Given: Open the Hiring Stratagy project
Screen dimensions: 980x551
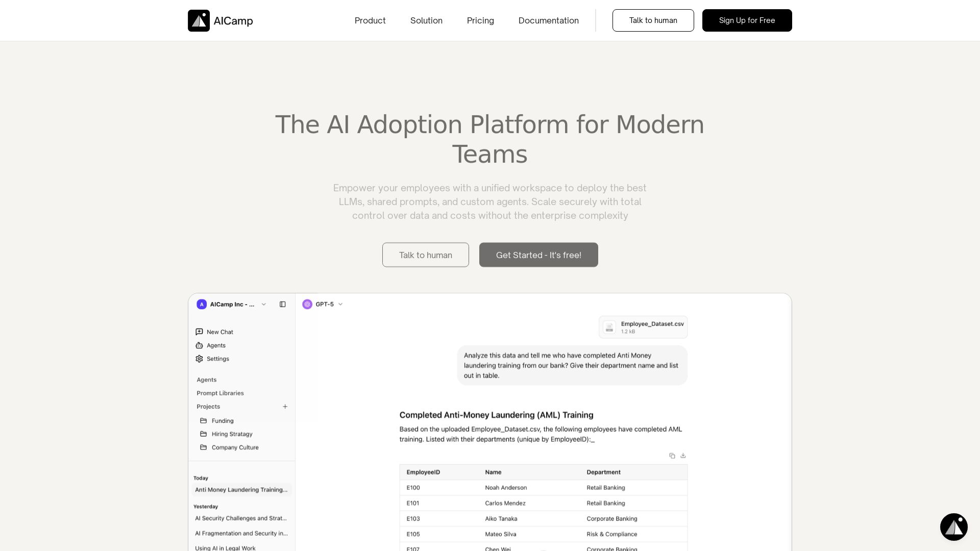Looking at the screenshot, I should (232, 434).
